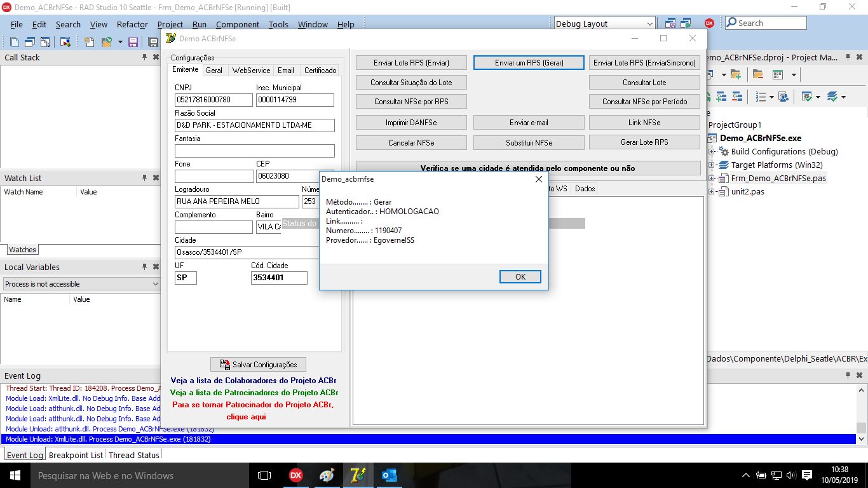Open Task View on the taskbar
This screenshot has height=488, width=868.
click(264, 475)
